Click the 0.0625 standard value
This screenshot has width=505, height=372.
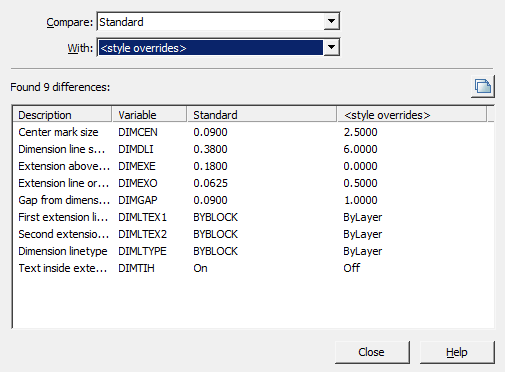210,183
